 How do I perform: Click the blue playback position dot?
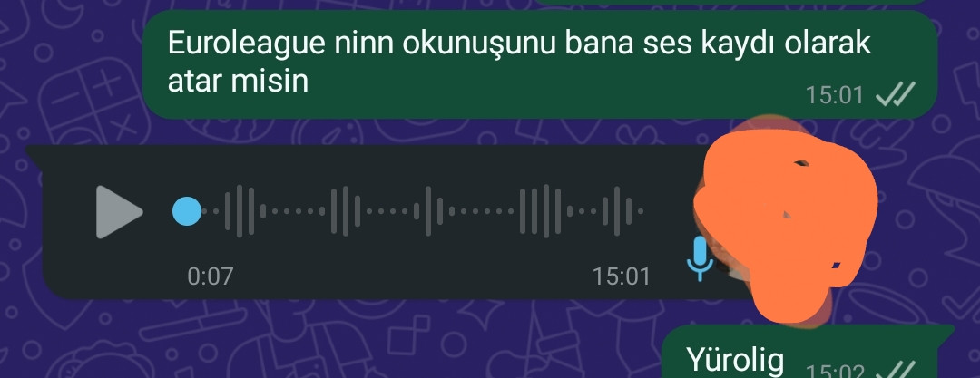(x=187, y=211)
